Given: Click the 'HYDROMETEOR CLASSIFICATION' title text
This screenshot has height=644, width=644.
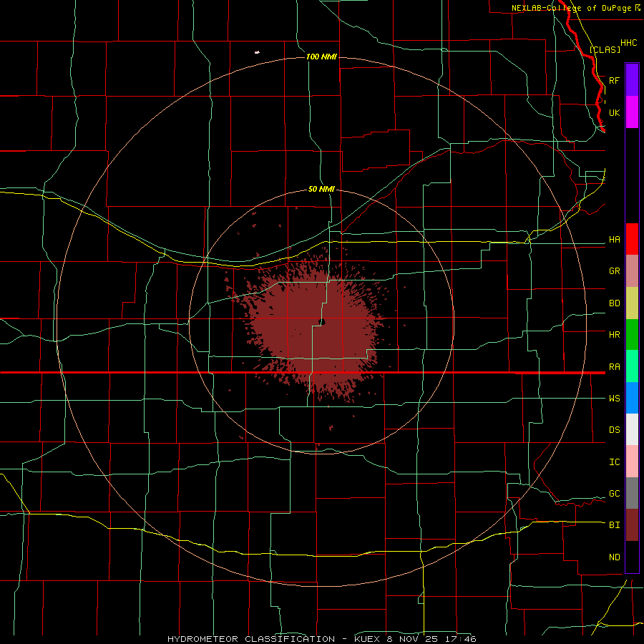Looking at the screenshot, I should coord(251,639).
